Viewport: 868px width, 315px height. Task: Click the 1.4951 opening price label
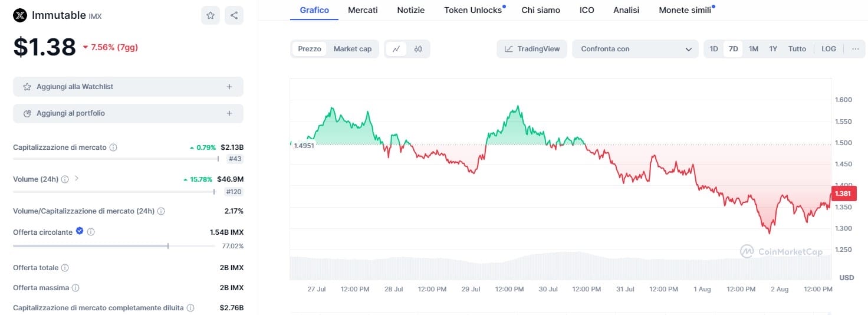304,146
